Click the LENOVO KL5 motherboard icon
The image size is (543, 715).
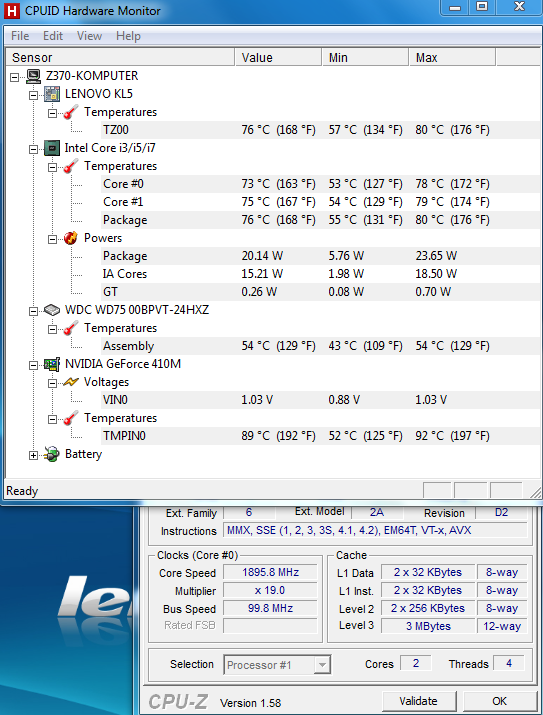[x=52, y=94]
